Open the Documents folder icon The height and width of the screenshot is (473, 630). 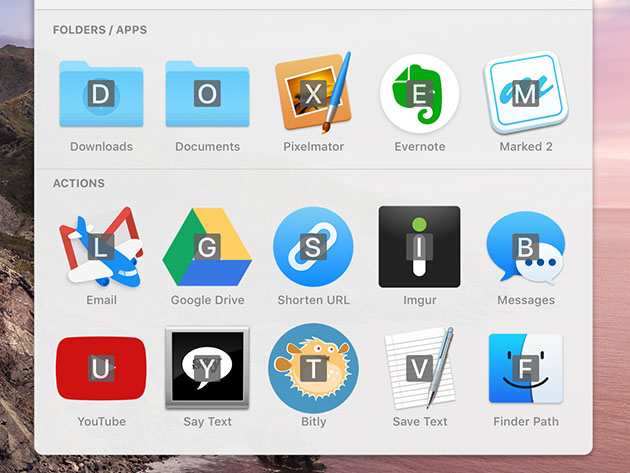pyautogui.click(x=207, y=94)
